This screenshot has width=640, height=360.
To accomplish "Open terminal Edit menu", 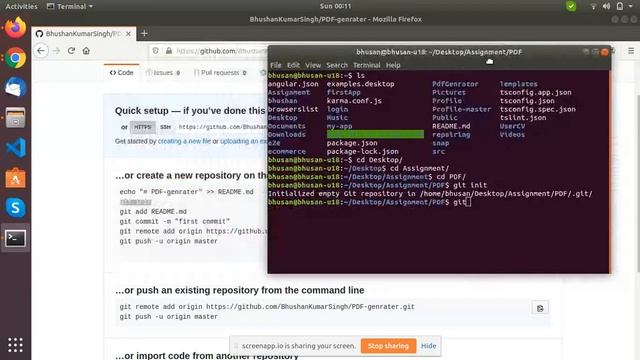I will point(293,65).
